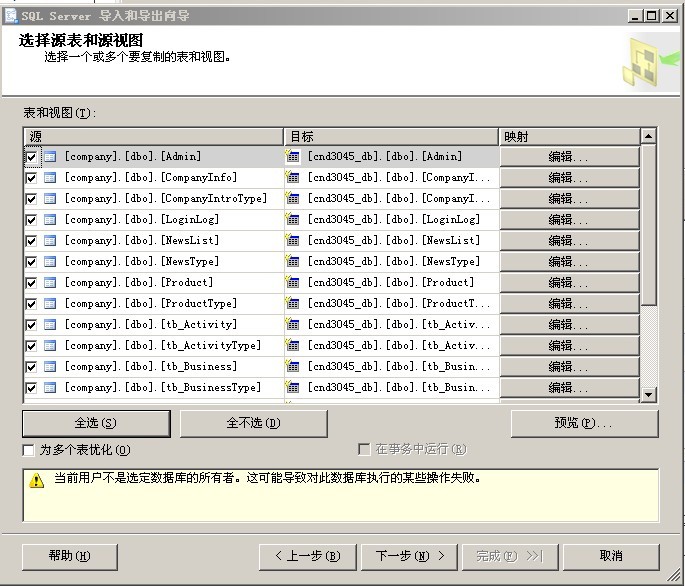Select source [company].[dbo].[ProductType] text
685x586 pixels.
(x=151, y=303)
